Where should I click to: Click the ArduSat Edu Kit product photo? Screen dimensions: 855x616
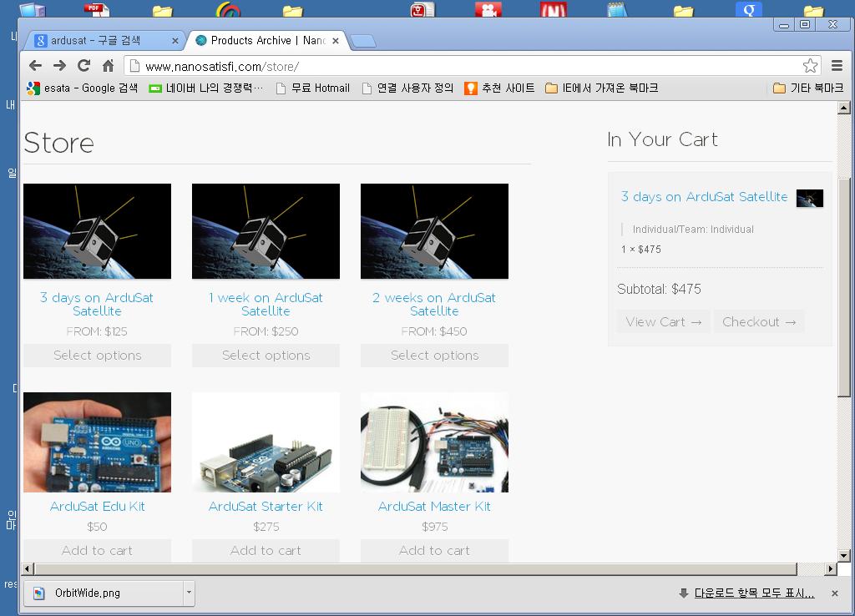(97, 442)
